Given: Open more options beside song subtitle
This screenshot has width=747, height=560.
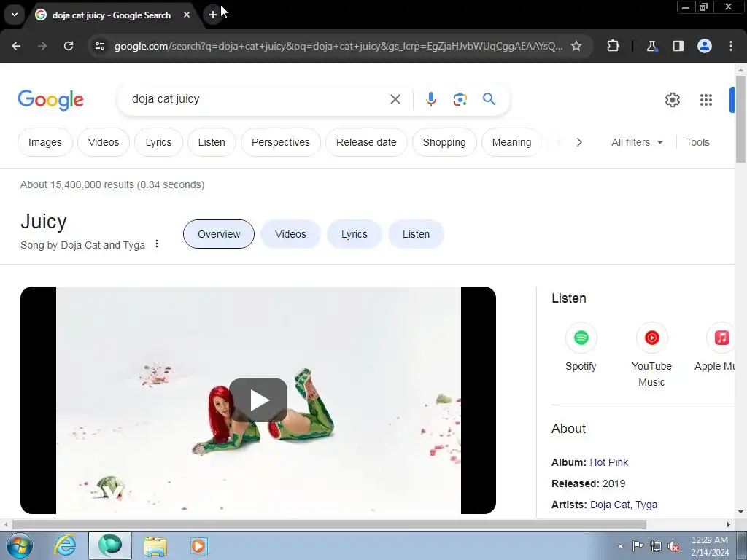Looking at the screenshot, I should (x=157, y=244).
